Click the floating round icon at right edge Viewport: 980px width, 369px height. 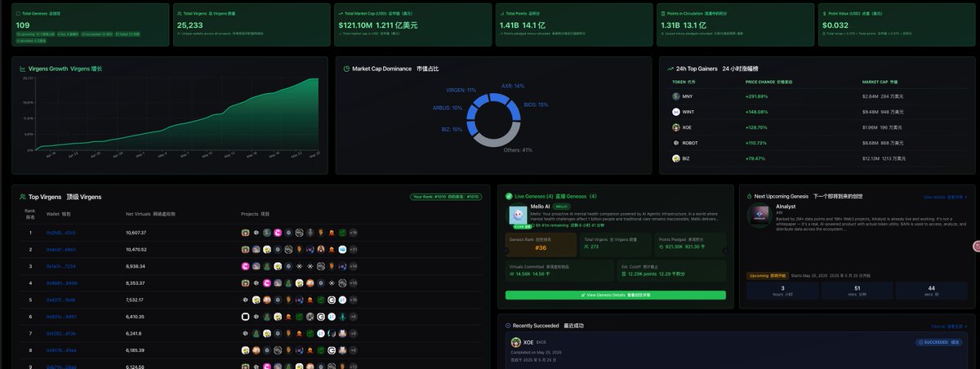[975, 246]
